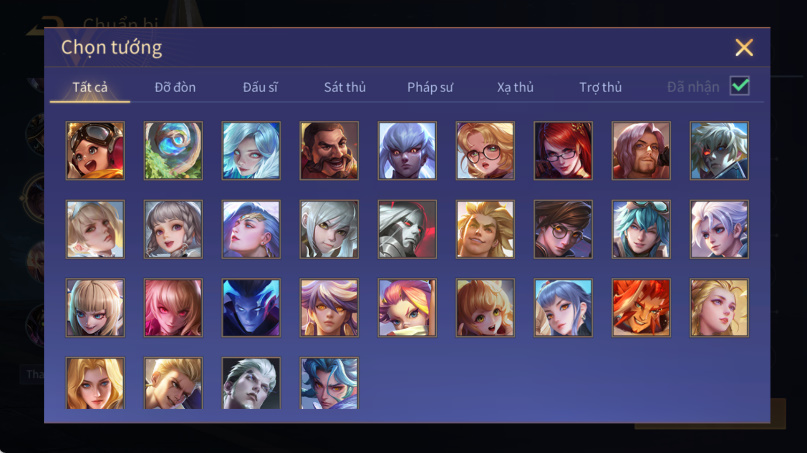Image resolution: width=807 pixels, height=453 pixels.
Task: Select the Tất cả tab
Action: 90,87
